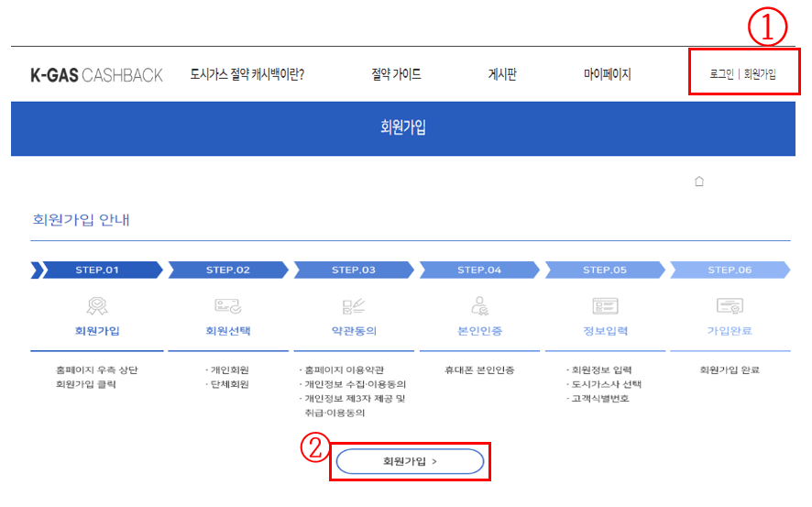Click the 회원정보 입력 list item
This screenshot has width=812, height=507.
click(599, 369)
